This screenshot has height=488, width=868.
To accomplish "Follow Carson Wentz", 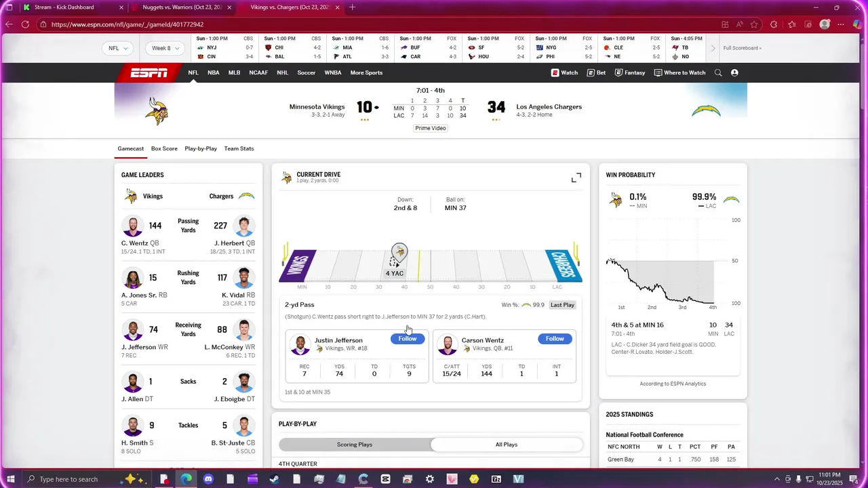I will click(x=555, y=339).
